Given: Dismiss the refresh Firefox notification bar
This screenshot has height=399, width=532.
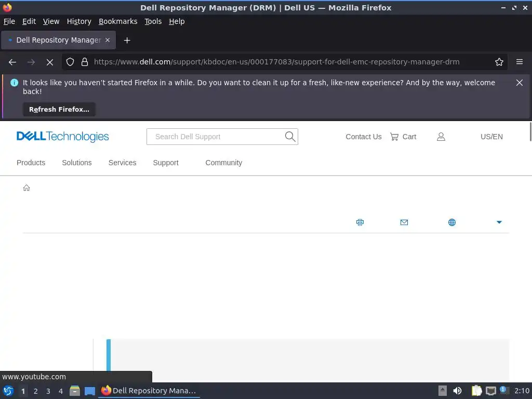Looking at the screenshot, I should pos(519,83).
